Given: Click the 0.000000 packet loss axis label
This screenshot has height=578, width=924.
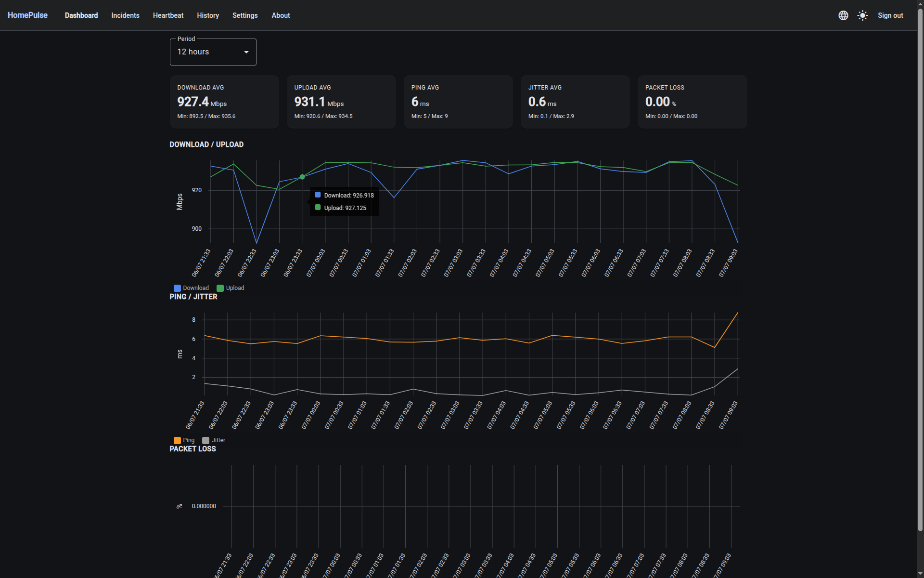Looking at the screenshot, I should [x=204, y=506].
